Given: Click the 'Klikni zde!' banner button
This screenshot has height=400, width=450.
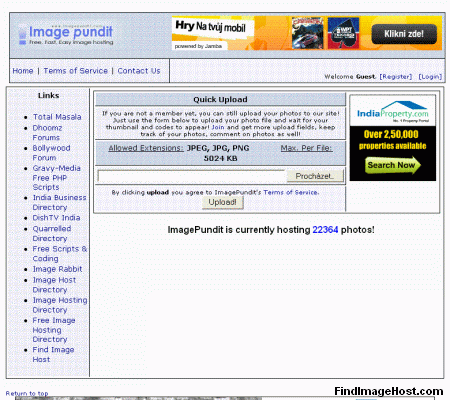Looking at the screenshot, I should pyautogui.click(x=404, y=34).
